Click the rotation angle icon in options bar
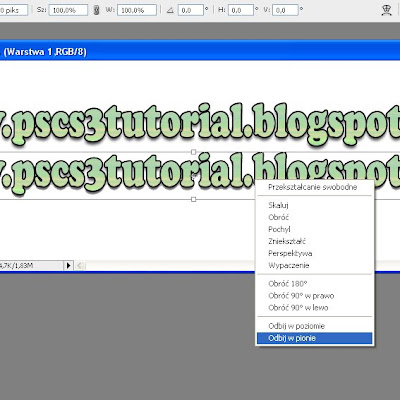The height and width of the screenshot is (400, 400). click(x=170, y=10)
